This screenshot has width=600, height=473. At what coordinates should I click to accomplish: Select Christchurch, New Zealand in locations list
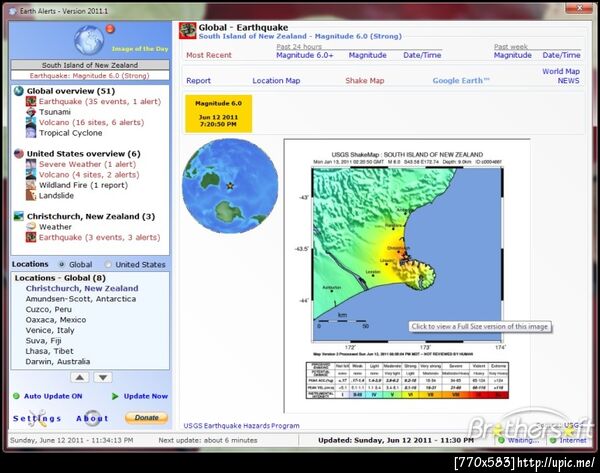[x=82, y=288]
